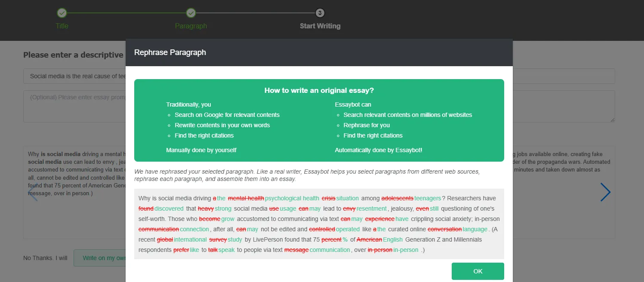Viewport: 644px width, 282px height.
Task: Click the struck-through phrase 'mental health'
Action: tap(246, 198)
